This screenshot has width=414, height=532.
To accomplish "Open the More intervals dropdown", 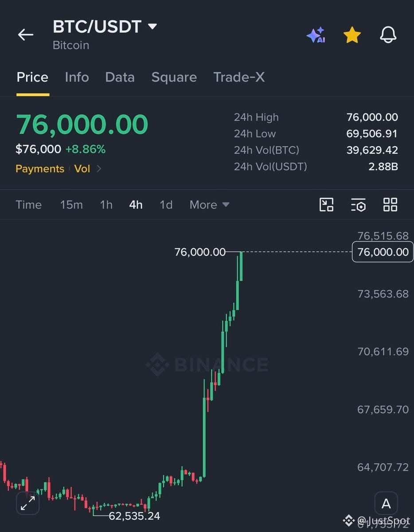I will point(209,205).
